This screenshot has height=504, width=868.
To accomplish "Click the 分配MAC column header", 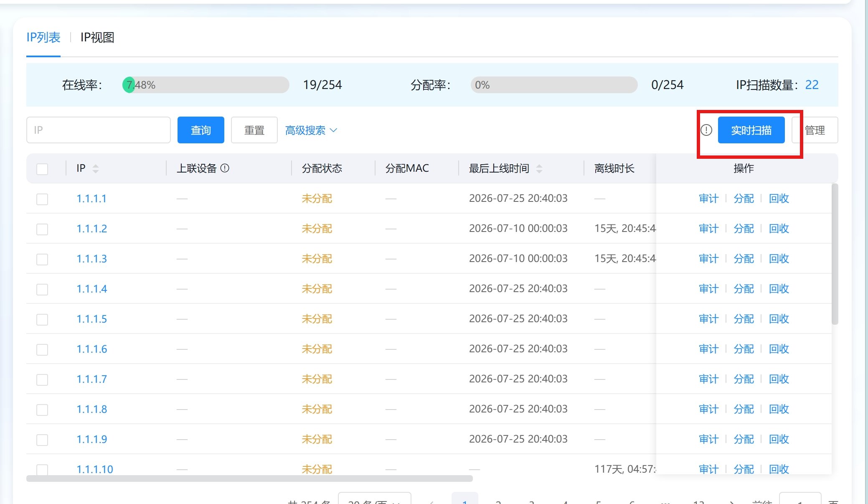I will [407, 168].
